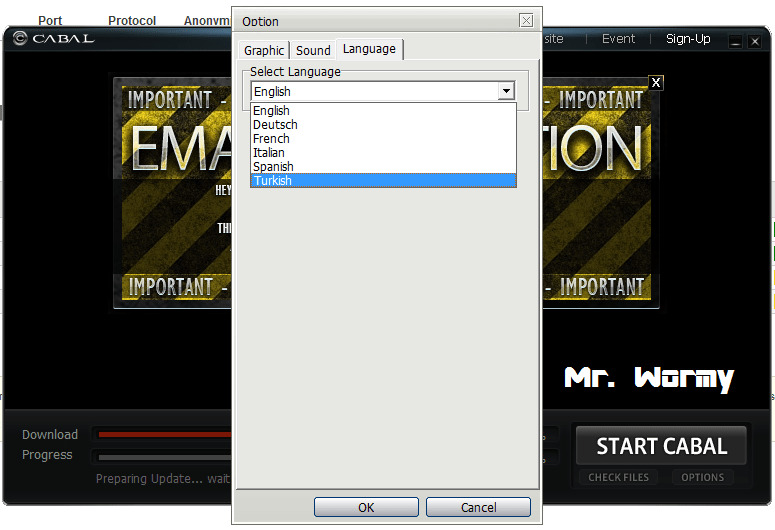The width and height of the screenshot is (775, 530).
Task: Click the red Download progress bar
Action: [162, 435]
